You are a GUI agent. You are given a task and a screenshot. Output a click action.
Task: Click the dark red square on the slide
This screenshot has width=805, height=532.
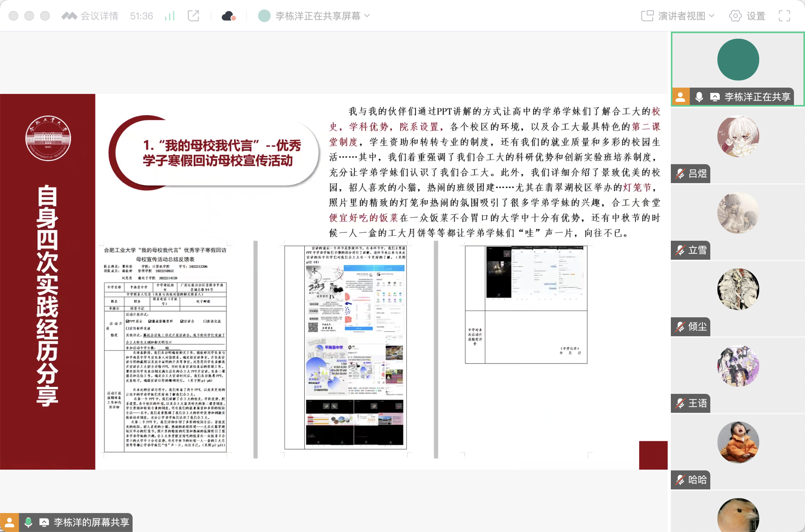pyautogui.click(x=653, y=455)
